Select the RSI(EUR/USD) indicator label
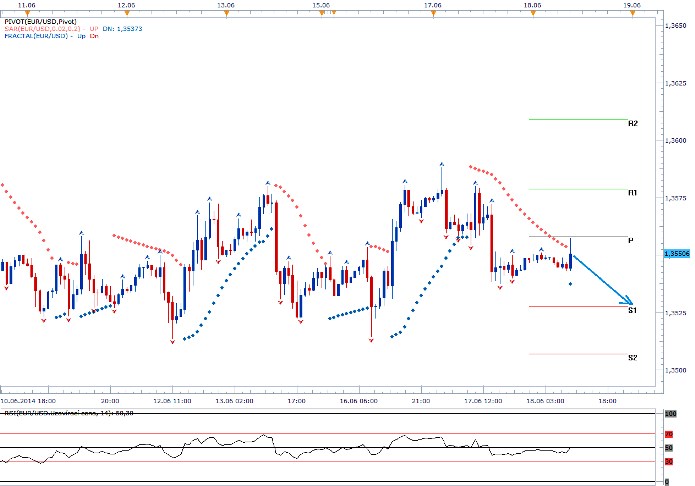Viewport: 695px width, 486px height. 69,413
